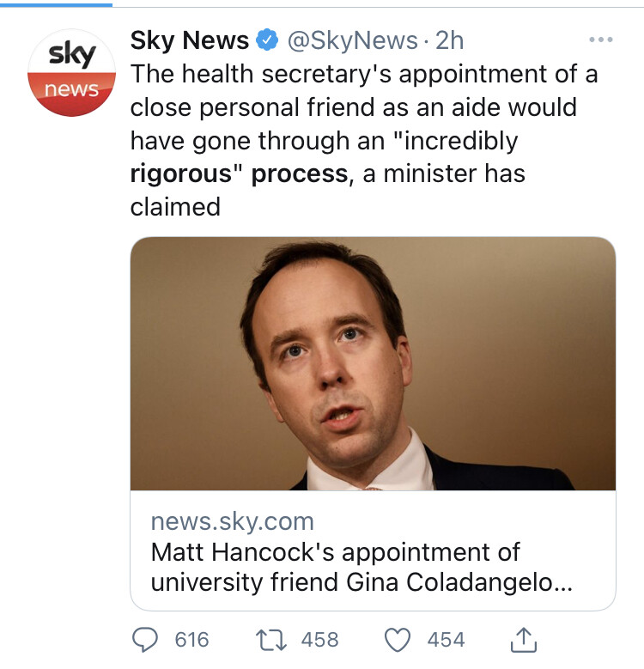Tap the blue loading progress bar
The width and height of the screenshot is (644, 669).
(x=57, y=4)
